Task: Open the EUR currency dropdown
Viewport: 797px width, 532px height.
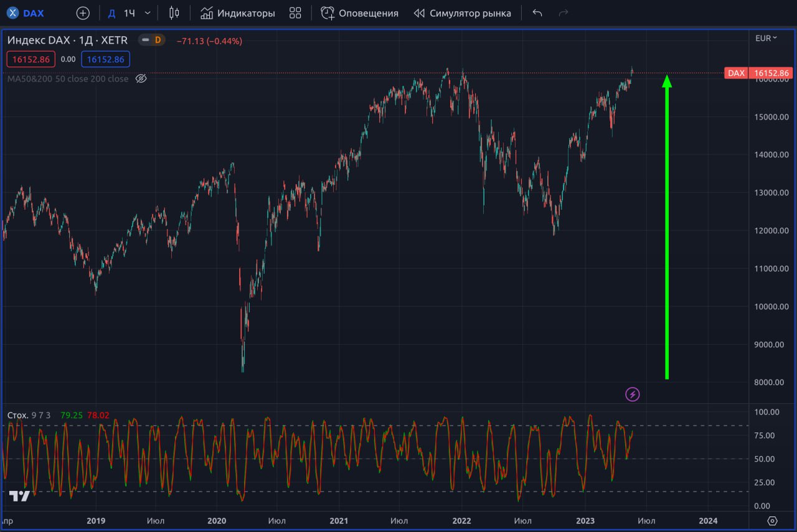Action: tap(766, 38)
